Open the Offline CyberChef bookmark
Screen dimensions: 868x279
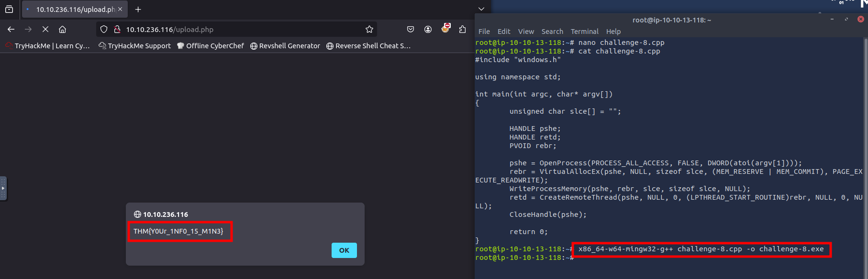coord(210,46)
